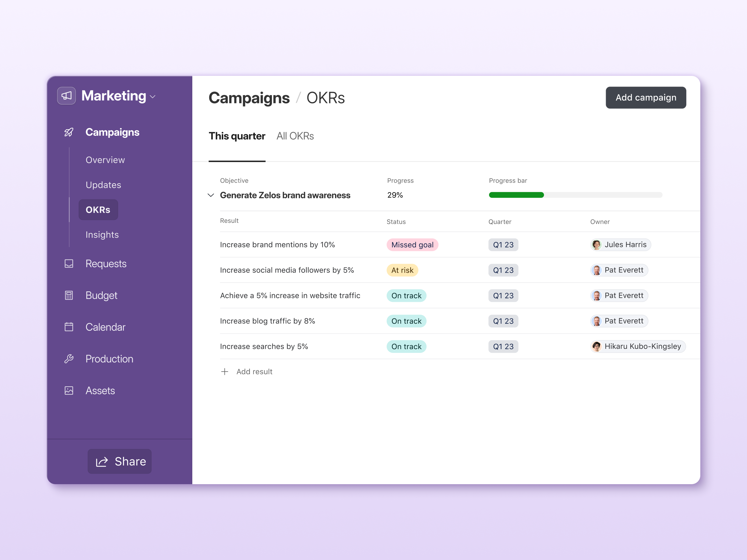This screenshot has width=747, height=560.
Task: Click the Calendar icon in the sidebar
Action: click(69, 327)
